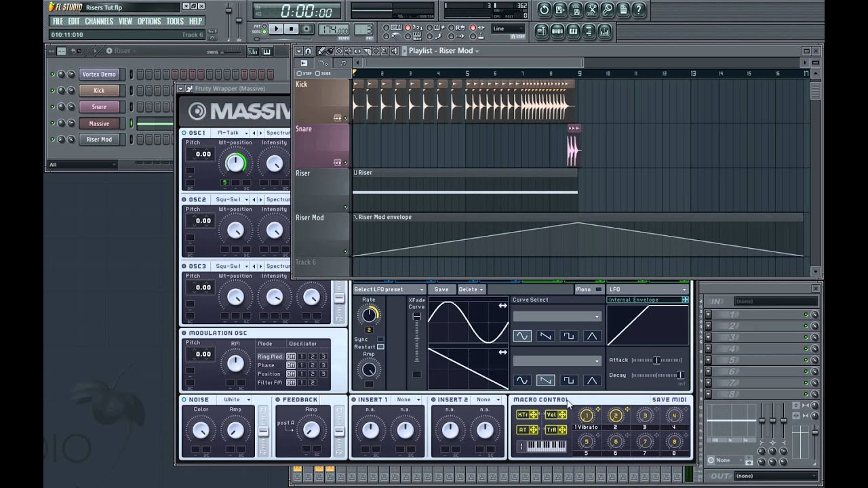Toggle the Massive channel mute LED
868x488 pixels.
tap(53, 123)
